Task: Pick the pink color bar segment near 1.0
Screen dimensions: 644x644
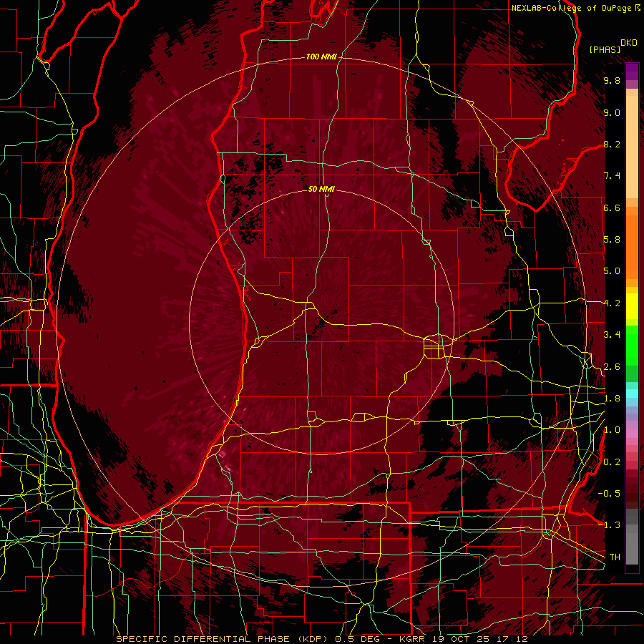Action: [x=632, y=434]
